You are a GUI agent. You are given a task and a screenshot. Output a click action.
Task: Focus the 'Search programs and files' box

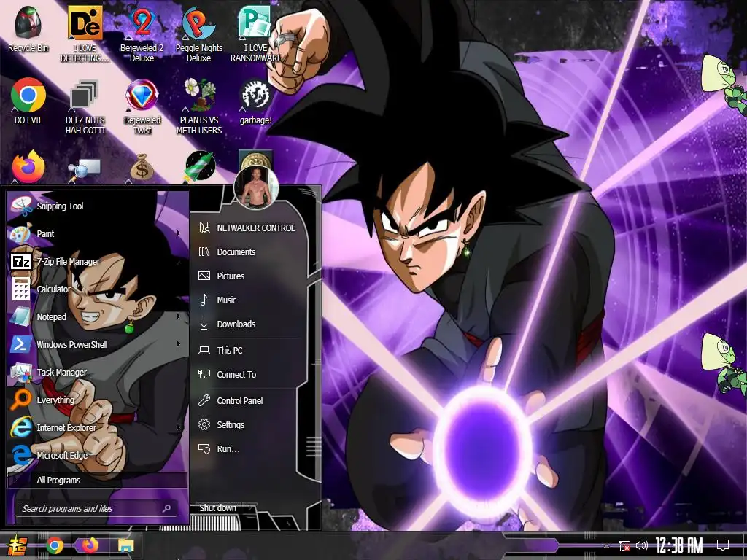97,508
